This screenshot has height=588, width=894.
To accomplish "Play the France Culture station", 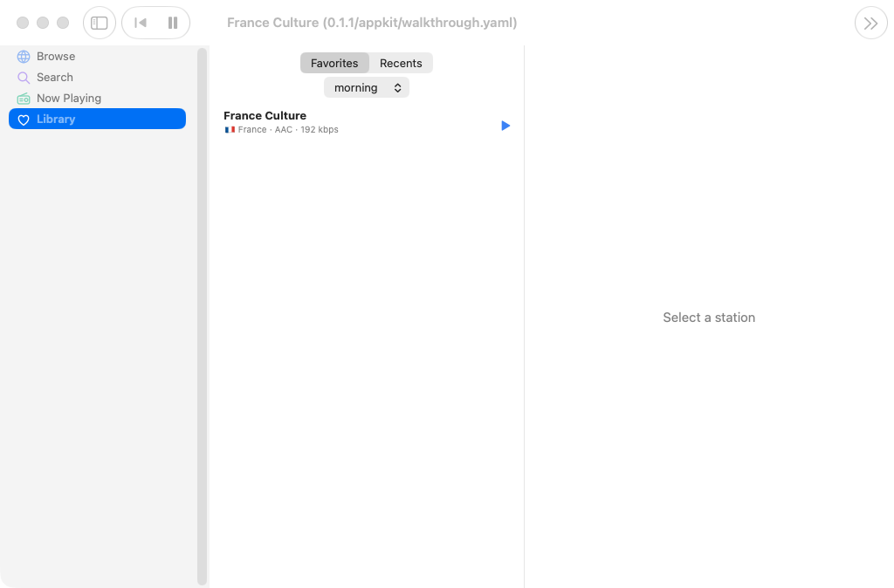I will (505, 126).
